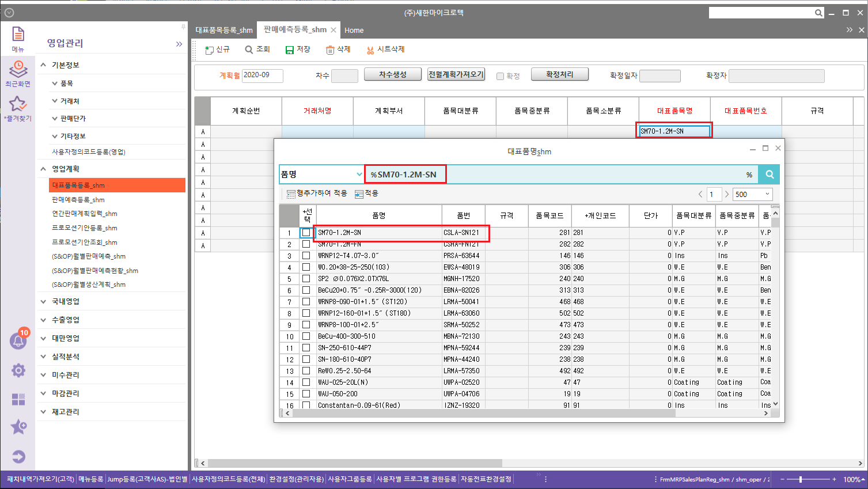The height and width of the screenshot is (489, 868).
Task: Expand the 재고관리 tree section
Action: coord(43,412)
